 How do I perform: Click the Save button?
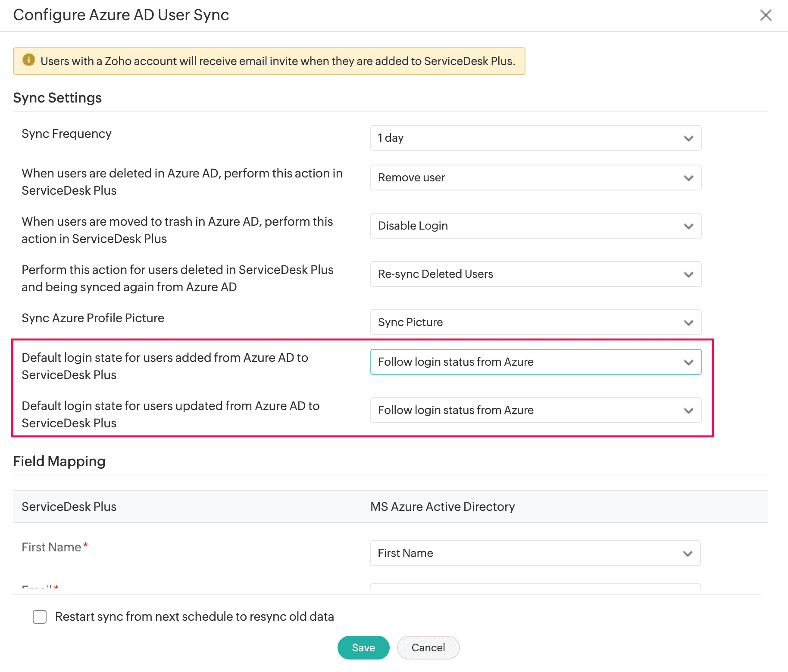pos(363,647)
